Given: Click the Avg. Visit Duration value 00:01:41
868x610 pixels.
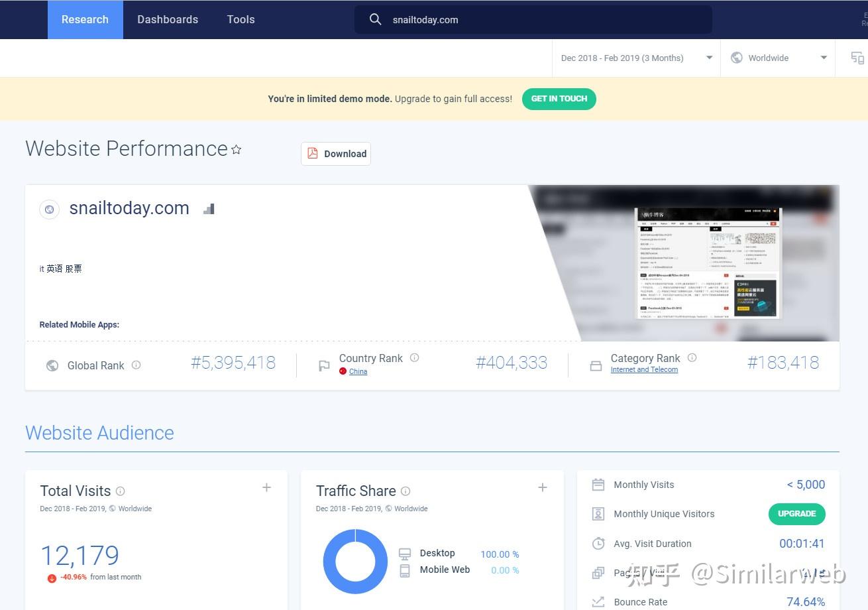Looking at the screenshot, I should 802,544.
